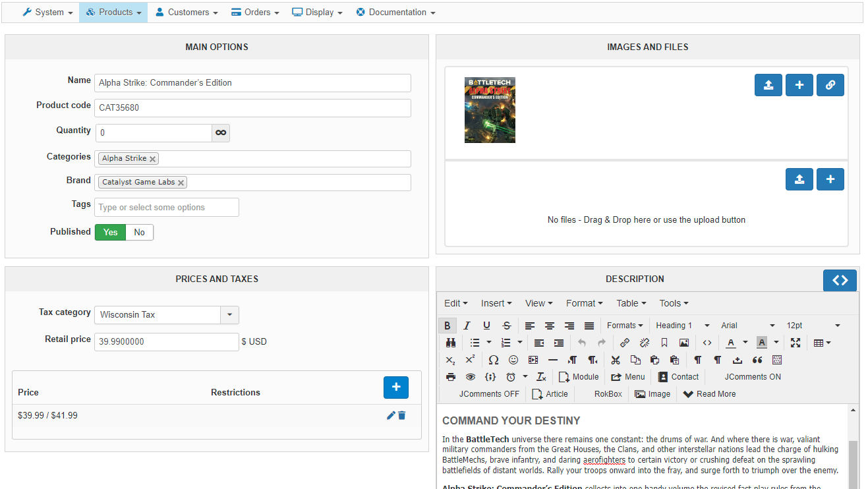Open the Heading 1 block format dropdown

point(683,326)
